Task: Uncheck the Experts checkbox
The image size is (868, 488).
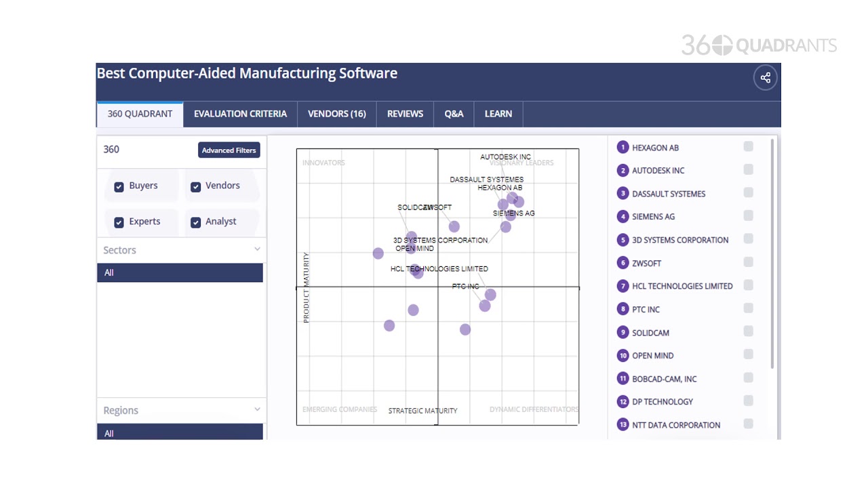Action: [x=119, y=222]
